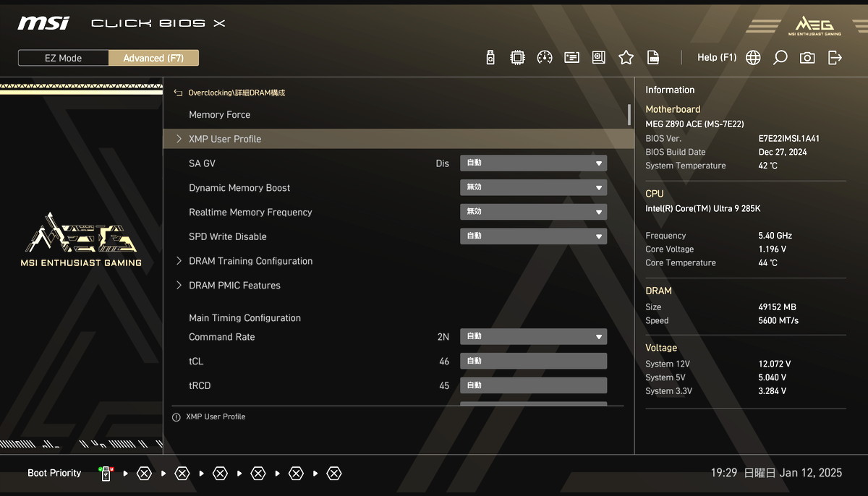Viewport: 868px width, 496px height.
Task: Click the Dynamic Memory Boost label
Action: 239,188
